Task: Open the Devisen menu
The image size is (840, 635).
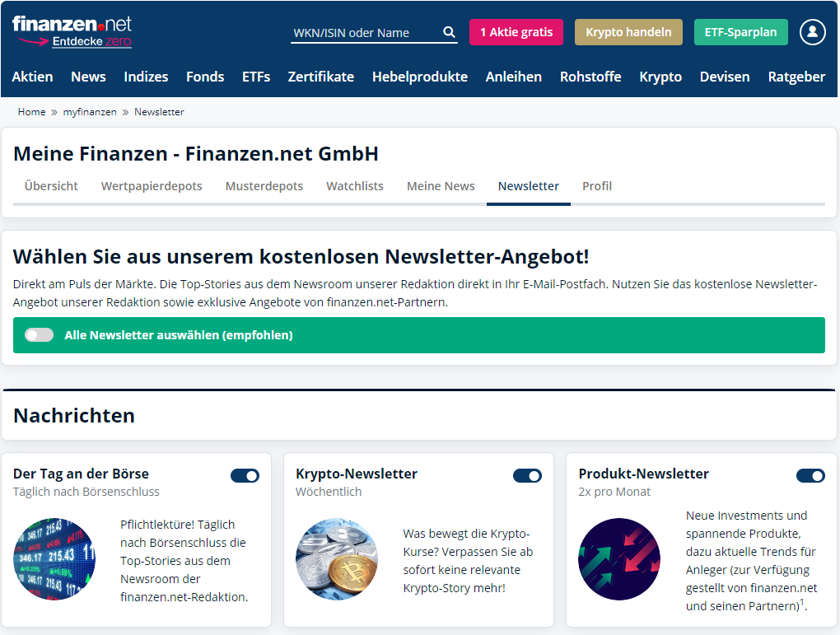Action: [x=724, y=77]
